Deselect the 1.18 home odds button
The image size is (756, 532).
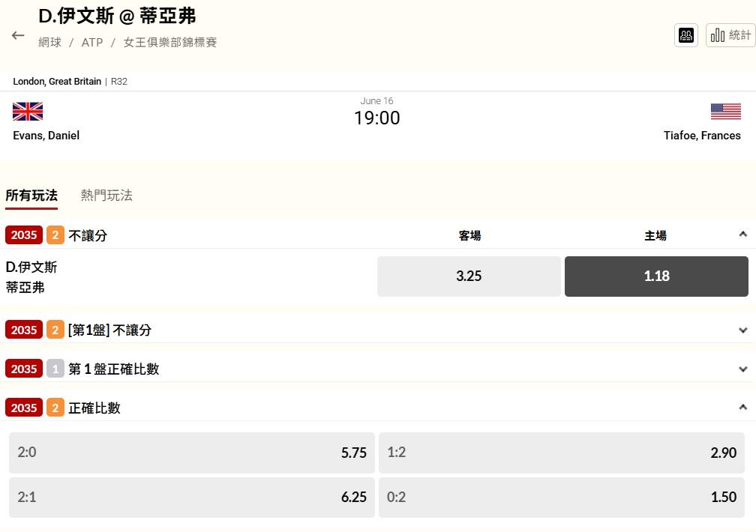[656, 276]
